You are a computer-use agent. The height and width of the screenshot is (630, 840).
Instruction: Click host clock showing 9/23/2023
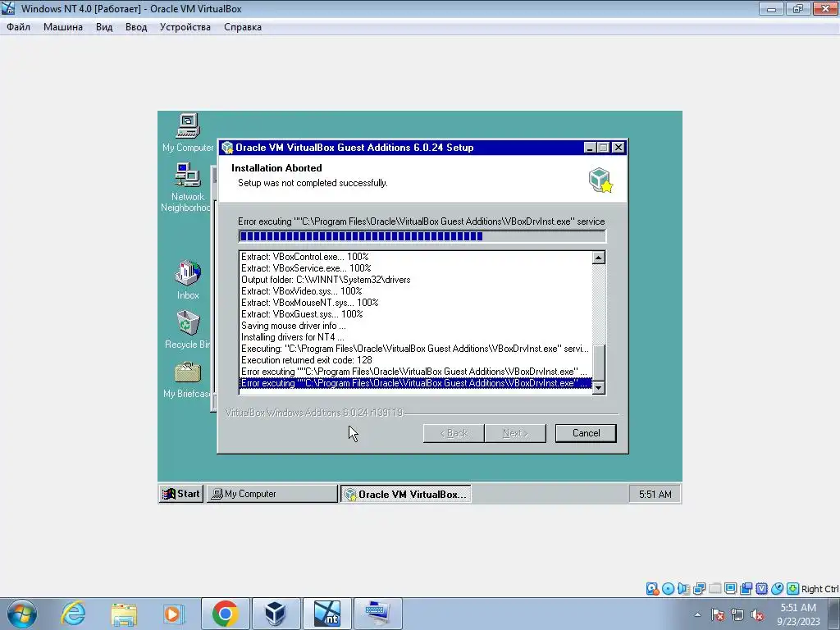click(798, 614)
